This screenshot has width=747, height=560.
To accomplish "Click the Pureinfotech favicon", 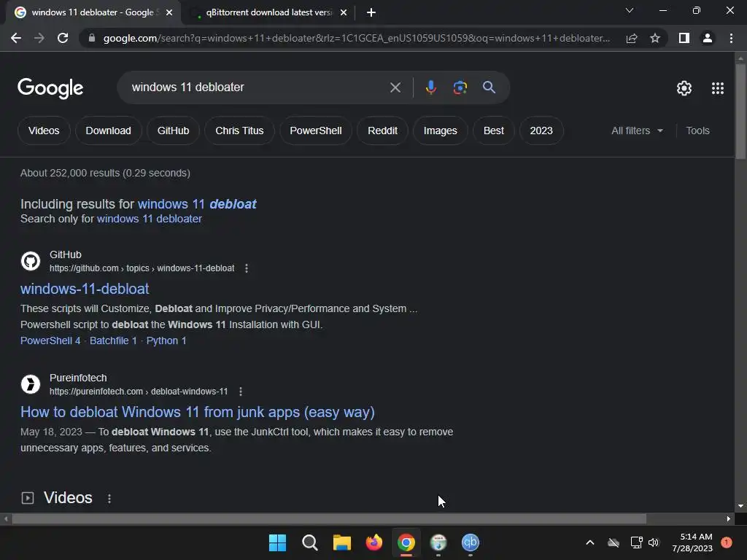I will (31, 384).
